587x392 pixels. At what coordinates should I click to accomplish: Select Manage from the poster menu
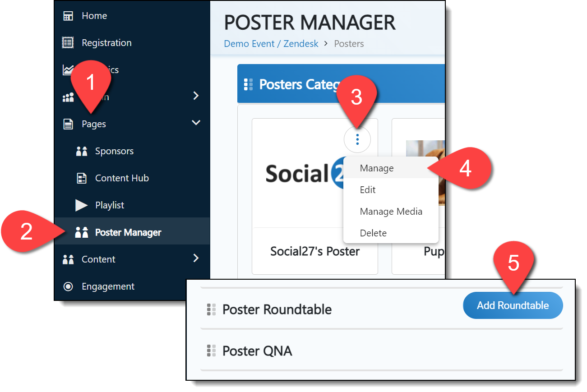377,168
